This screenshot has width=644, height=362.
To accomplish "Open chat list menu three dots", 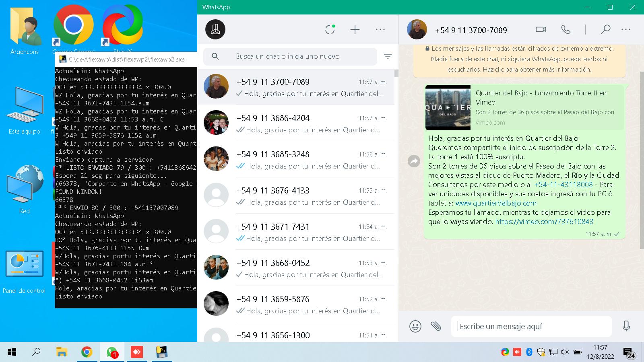I will click(380, 29).
